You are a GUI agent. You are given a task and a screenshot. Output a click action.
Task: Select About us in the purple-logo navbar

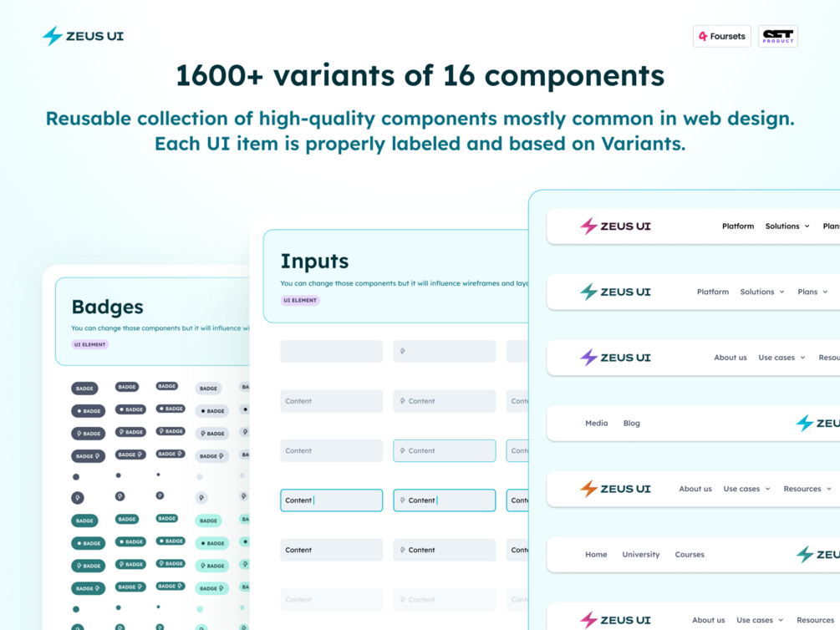click(x=731, y=358)
